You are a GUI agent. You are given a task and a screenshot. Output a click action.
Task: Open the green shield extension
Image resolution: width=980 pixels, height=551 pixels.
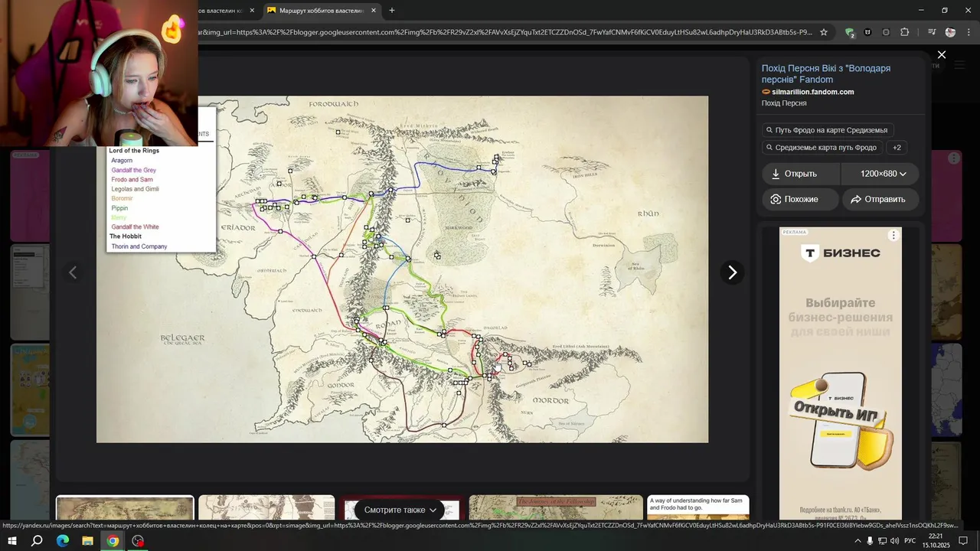click(x=849, y=32)
